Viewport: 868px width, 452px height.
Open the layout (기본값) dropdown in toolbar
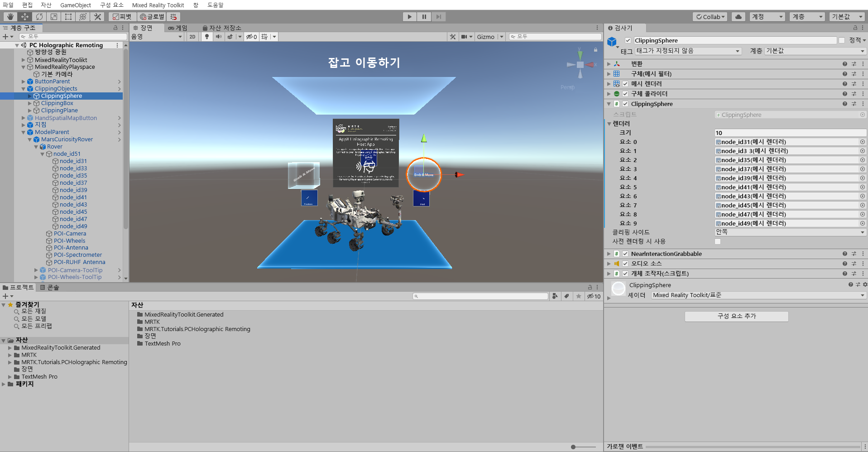coord(848,17)
